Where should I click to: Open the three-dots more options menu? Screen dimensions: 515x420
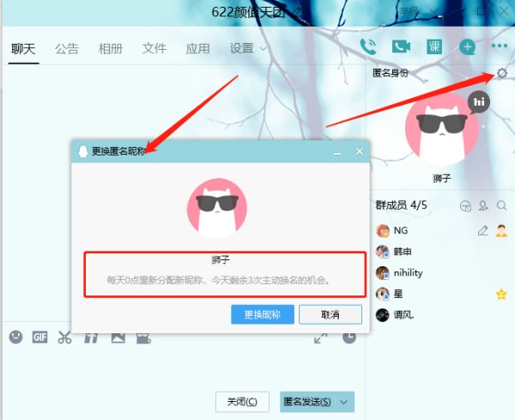click(x=500, y=46)
